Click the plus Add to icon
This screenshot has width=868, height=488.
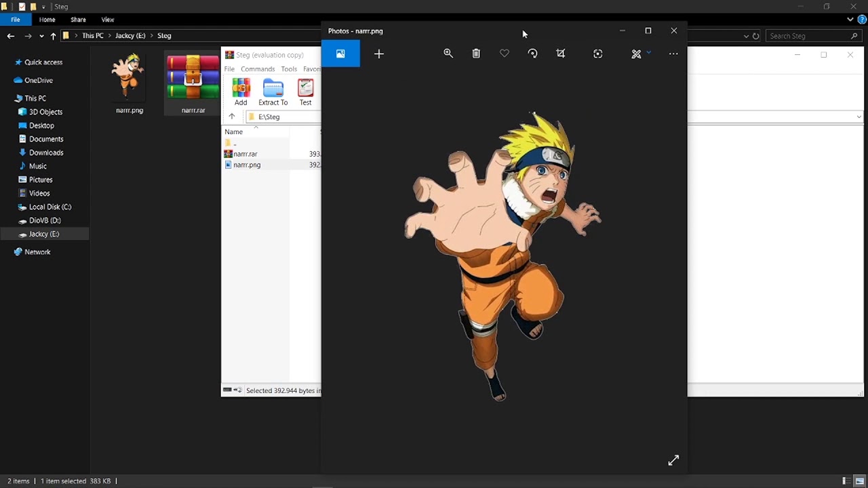[x=379, y=54]
